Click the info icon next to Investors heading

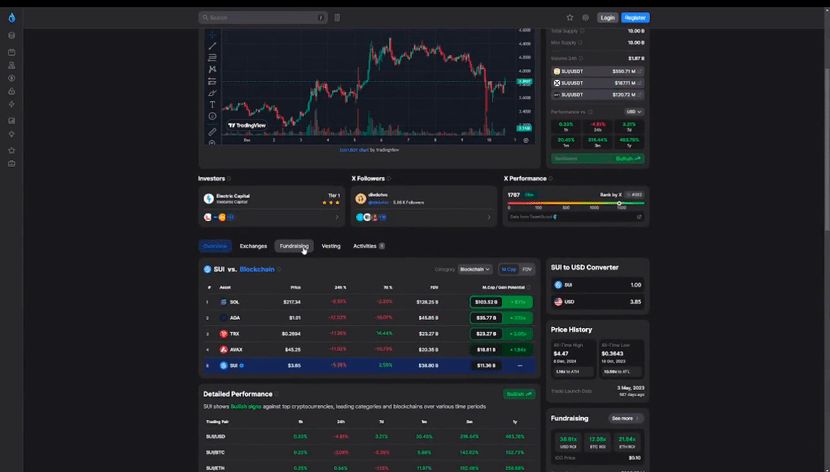[x=229, y=179]
